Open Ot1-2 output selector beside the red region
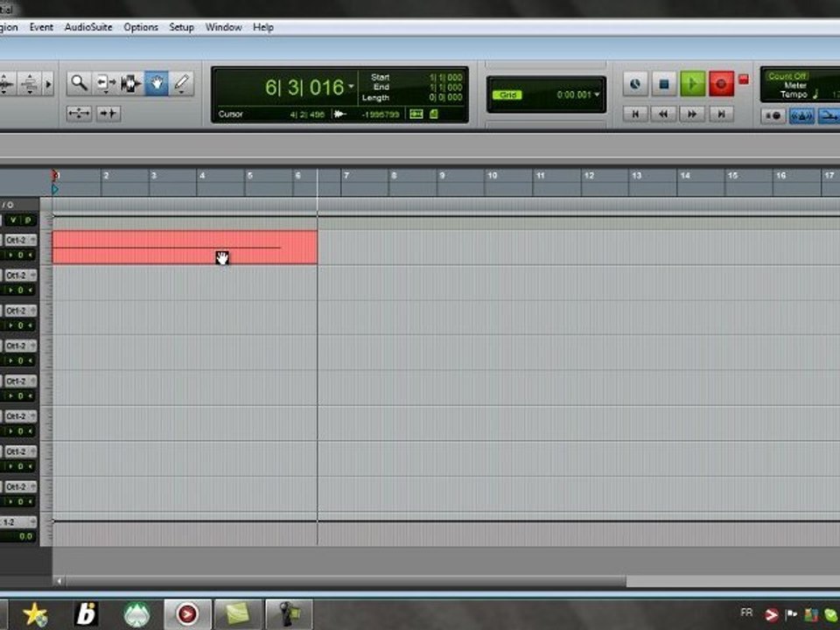 20,240
